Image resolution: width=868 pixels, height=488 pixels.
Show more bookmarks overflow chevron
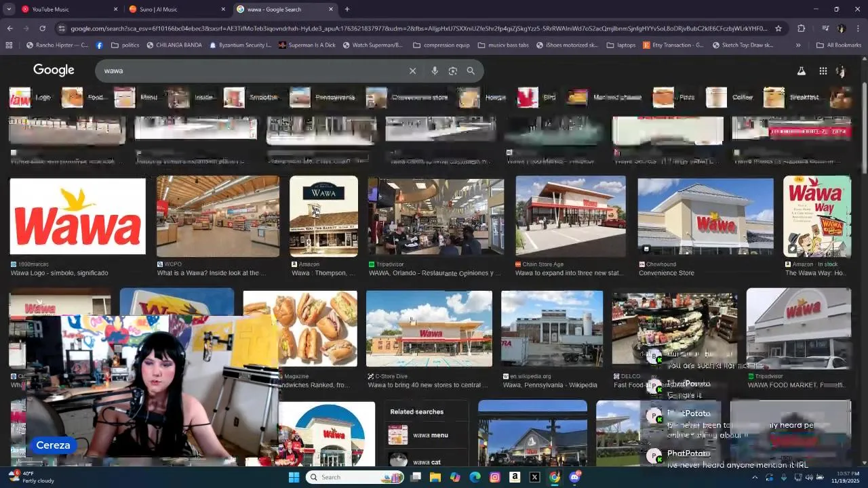[798, 45]
